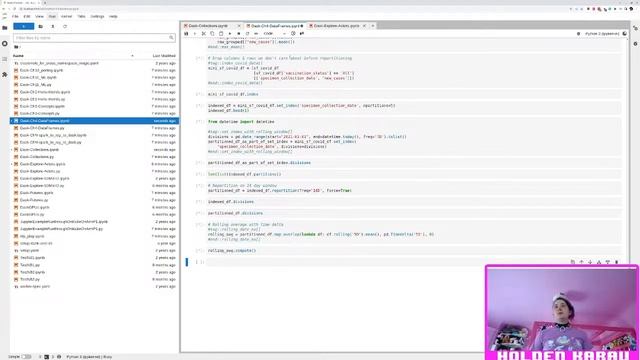This screenshot has width=640, height=360.
Task: Select TestNB1.ipynb in file list
Action: pyautogui.click(x=94, y=258)
